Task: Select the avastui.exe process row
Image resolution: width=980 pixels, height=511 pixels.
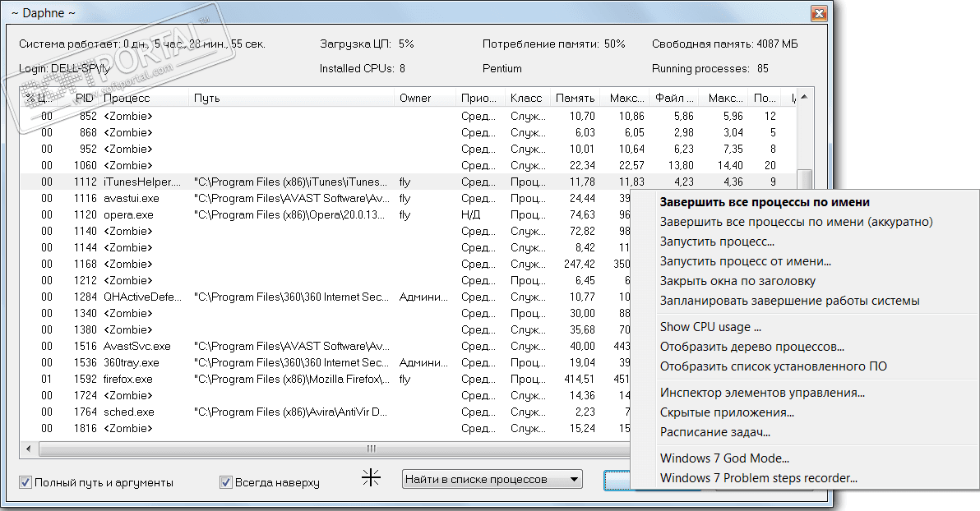Action: (325, 198)
